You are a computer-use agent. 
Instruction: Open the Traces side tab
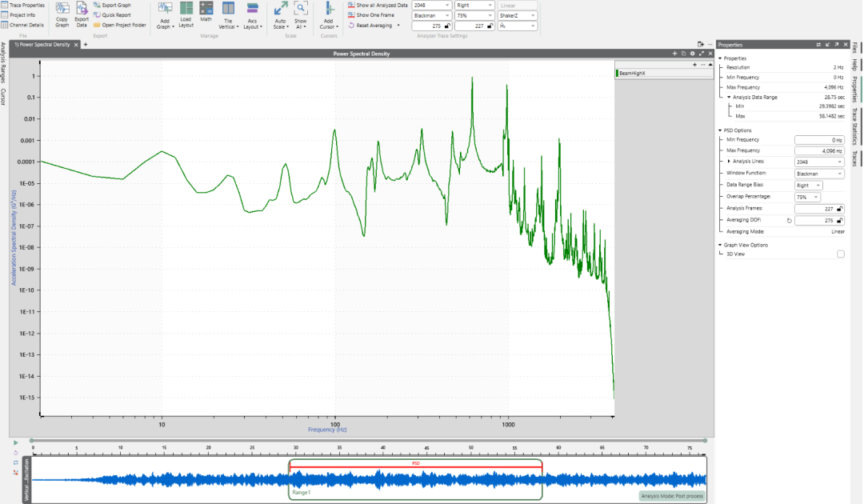tap(854, 158)
